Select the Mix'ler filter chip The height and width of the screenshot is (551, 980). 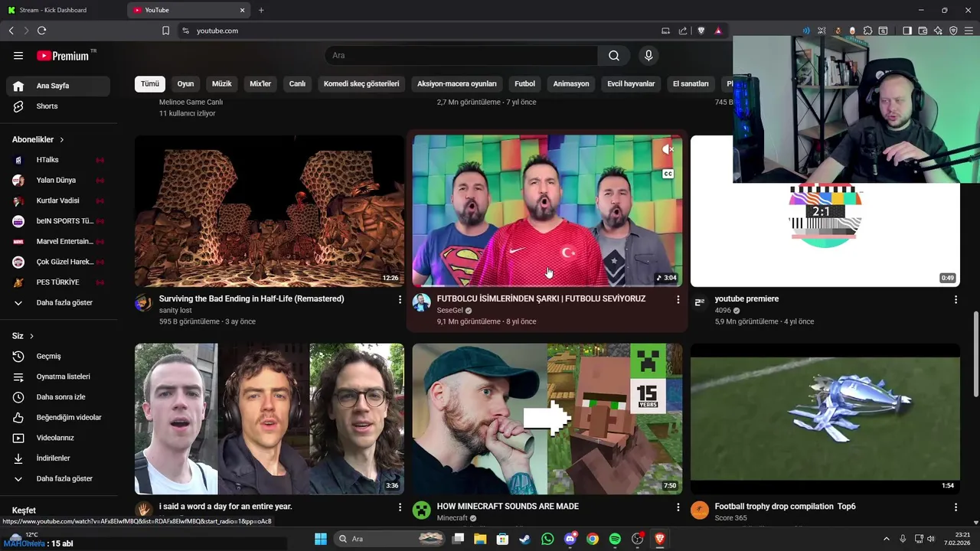260,84
